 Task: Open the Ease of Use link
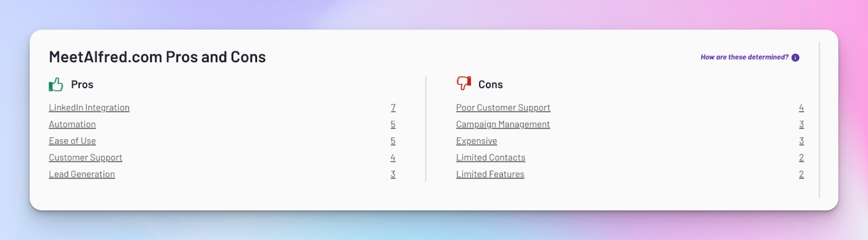click(72, 141)
